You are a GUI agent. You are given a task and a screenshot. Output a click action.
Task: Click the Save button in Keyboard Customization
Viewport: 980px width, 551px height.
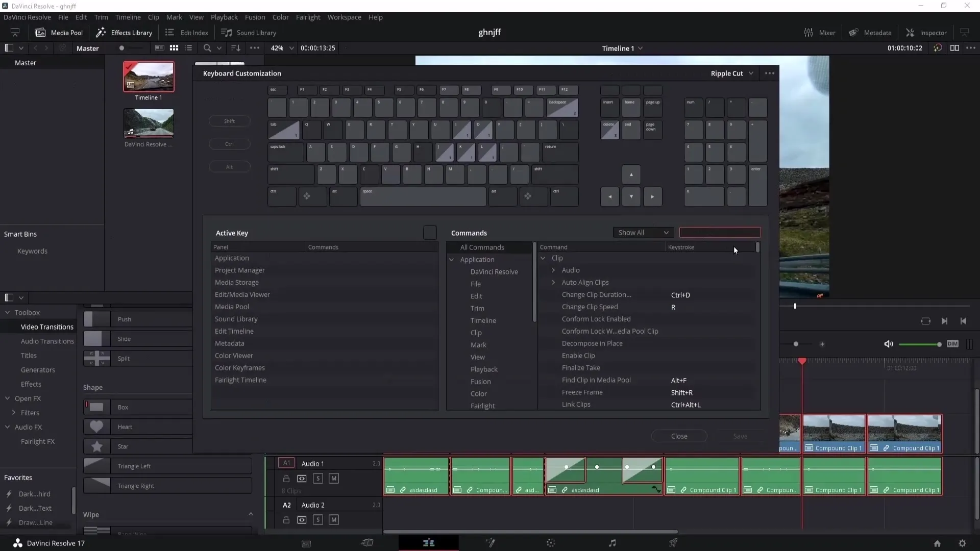741,436
